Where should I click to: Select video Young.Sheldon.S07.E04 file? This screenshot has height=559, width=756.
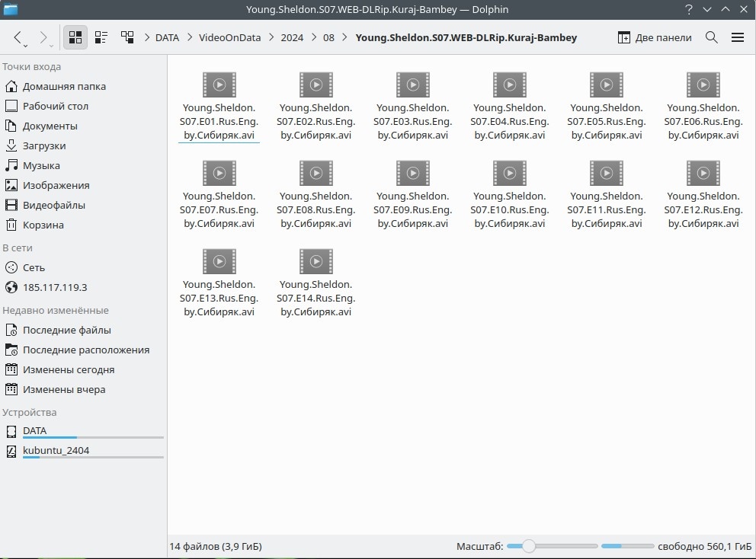point(510,107)
